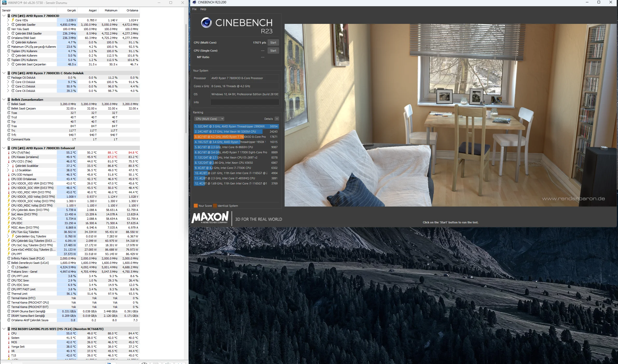Click the Cinebench logo sphere icon
The height and width of the screenshot is (364, 618).
pyautogui.click(x=206, y=23)
